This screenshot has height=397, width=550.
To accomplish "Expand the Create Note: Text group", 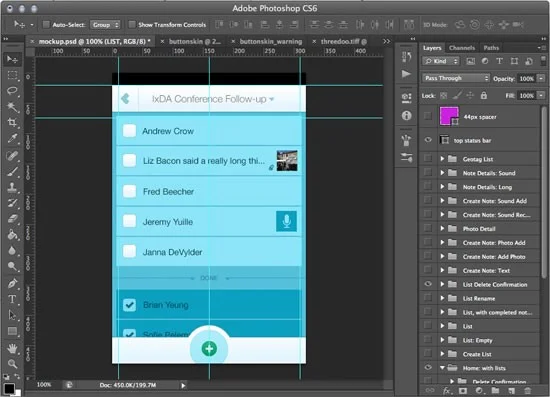I will [442, 270].
